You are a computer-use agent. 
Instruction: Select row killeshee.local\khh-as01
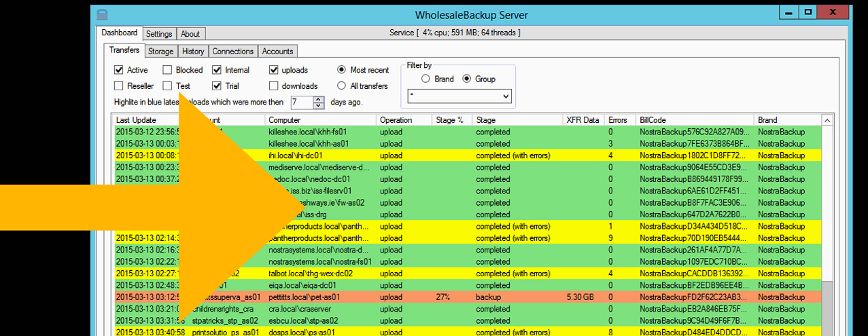467,144
